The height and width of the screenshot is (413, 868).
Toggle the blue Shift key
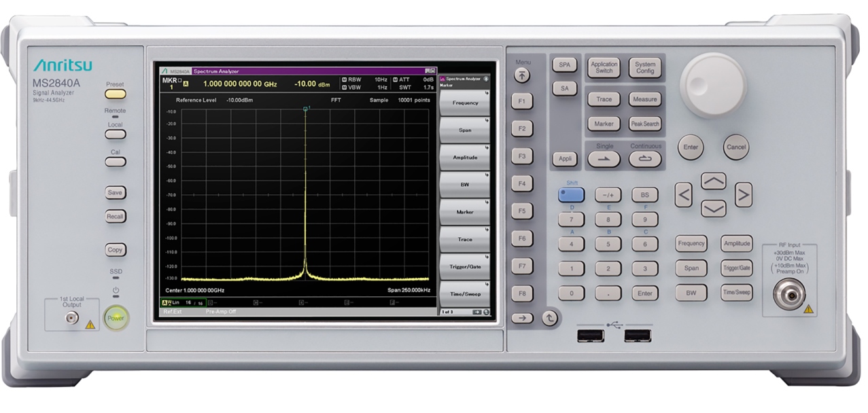(571, 195)
